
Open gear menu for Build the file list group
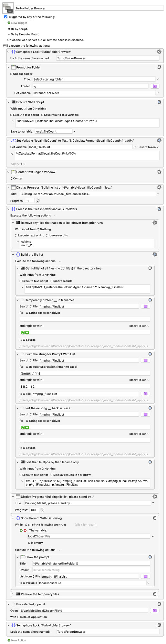click(154, 254)
